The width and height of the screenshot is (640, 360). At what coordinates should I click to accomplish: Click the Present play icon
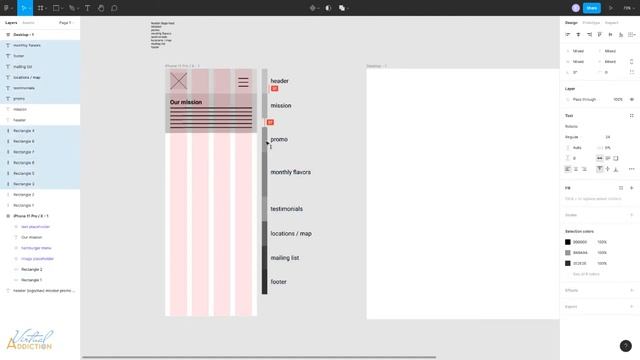[611, 8]
